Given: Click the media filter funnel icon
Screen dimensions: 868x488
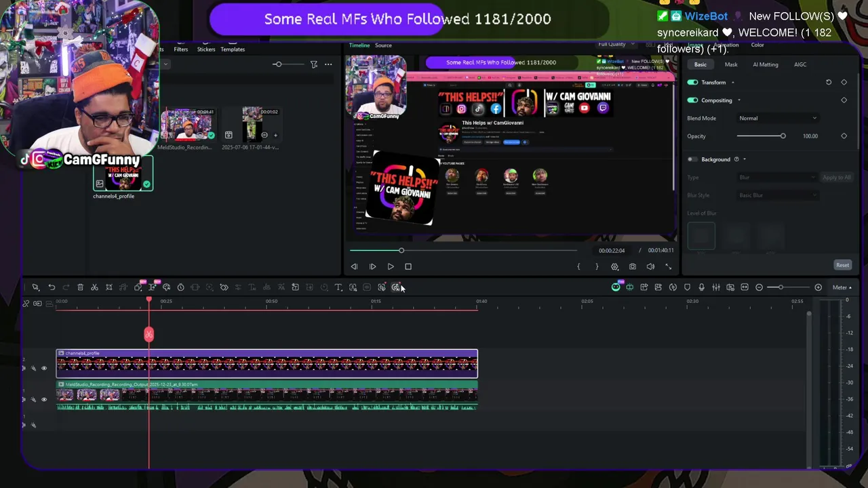Looking at the screenshot, I should click(313, 64).
